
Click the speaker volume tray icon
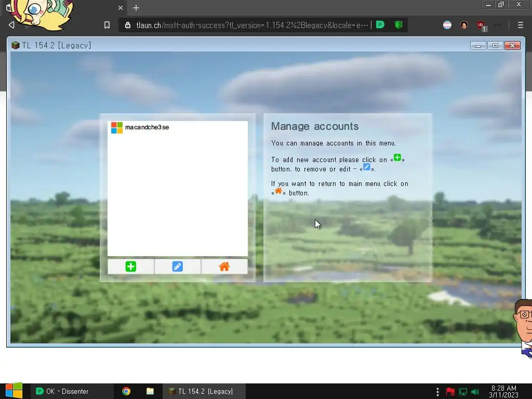(x=475, y=392)
